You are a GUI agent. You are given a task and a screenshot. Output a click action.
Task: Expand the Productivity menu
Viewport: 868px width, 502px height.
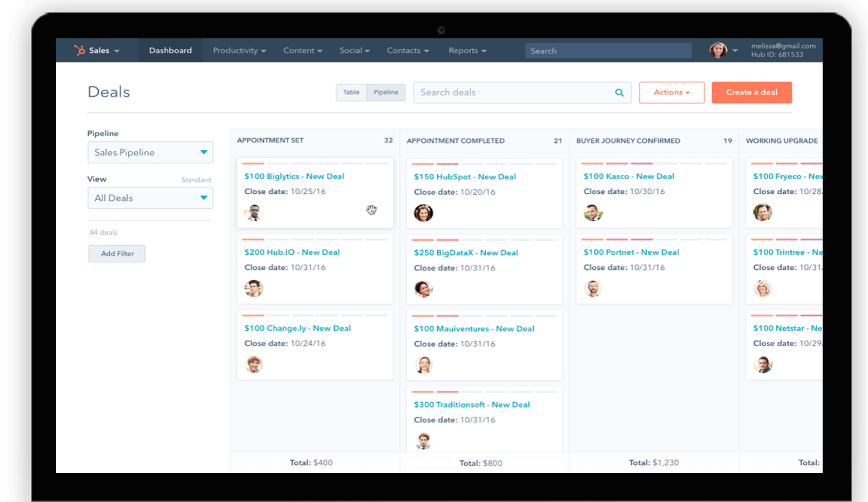tap(239, 51)
